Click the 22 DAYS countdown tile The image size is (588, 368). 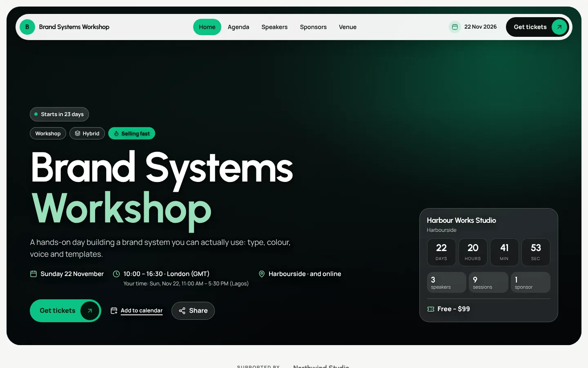tap(441, 252)
